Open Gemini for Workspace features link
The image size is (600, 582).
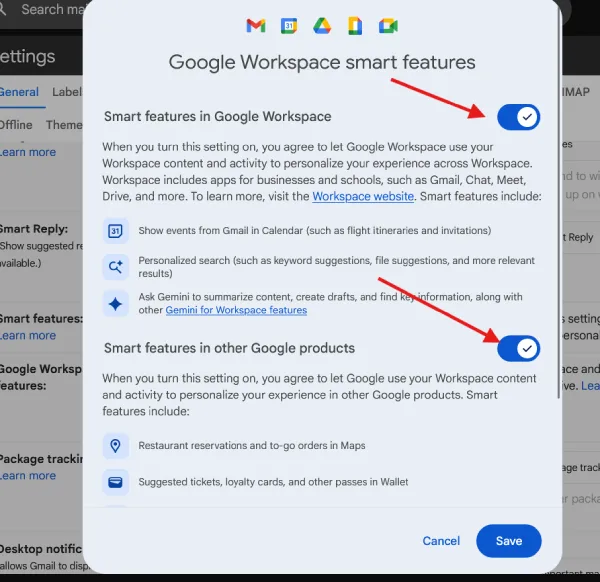pos(236,310)
